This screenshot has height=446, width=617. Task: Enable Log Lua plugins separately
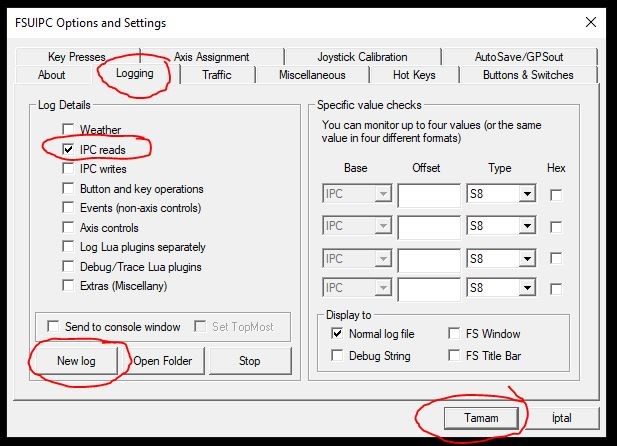tap(68, 246)
